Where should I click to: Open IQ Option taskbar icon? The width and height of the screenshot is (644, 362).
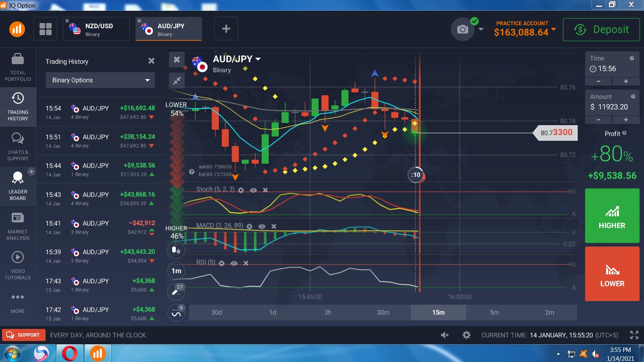pyautogui.click(x=98, y=354)
